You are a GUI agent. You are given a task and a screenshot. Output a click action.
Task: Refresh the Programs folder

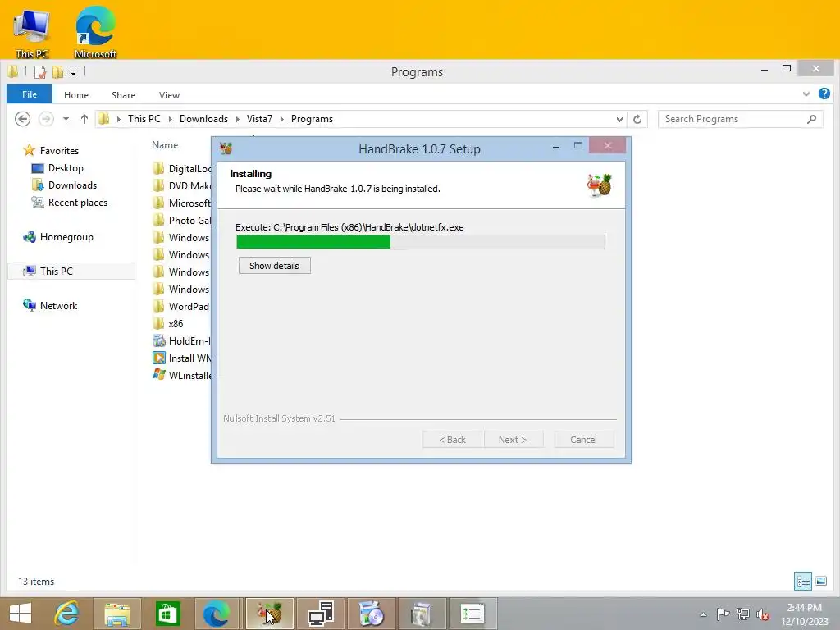(x=637, y=119)
